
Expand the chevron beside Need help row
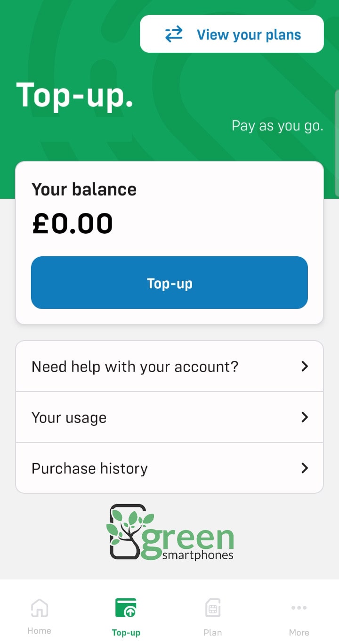pyautogui.click(x=305, y=366)
